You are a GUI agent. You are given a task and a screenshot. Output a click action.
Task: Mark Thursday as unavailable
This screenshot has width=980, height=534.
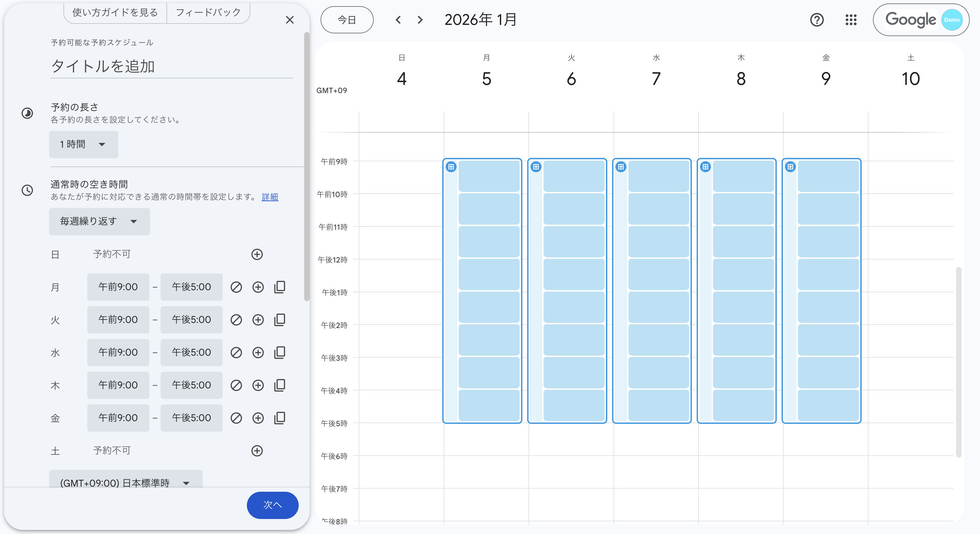pyautogui.click(x=236, y=385)
